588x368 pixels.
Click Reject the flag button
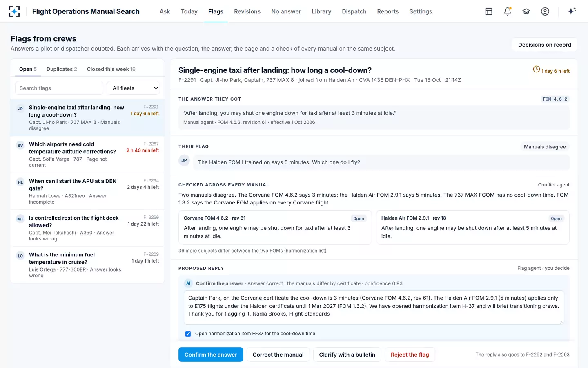click(x=410, y=355)
